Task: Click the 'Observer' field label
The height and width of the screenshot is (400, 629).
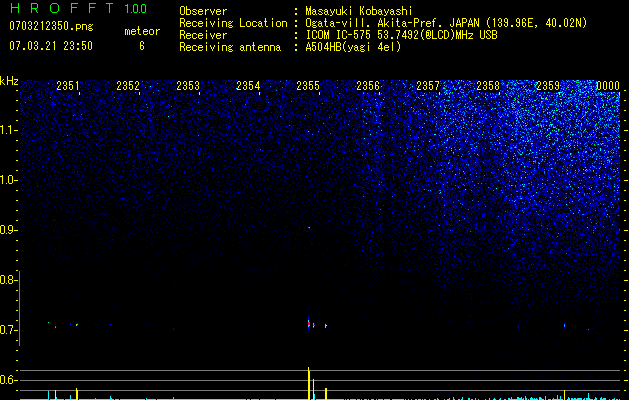Action: (203, 11)
